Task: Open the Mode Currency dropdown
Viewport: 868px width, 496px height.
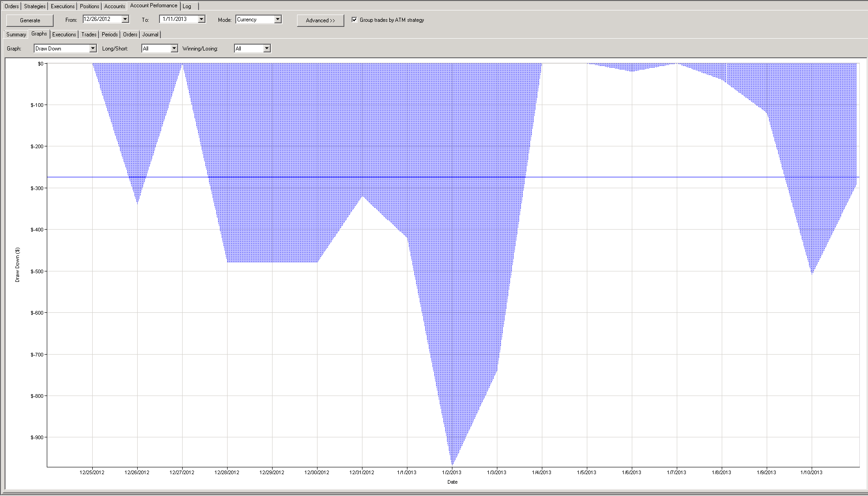Action: (x=258, y=20)
